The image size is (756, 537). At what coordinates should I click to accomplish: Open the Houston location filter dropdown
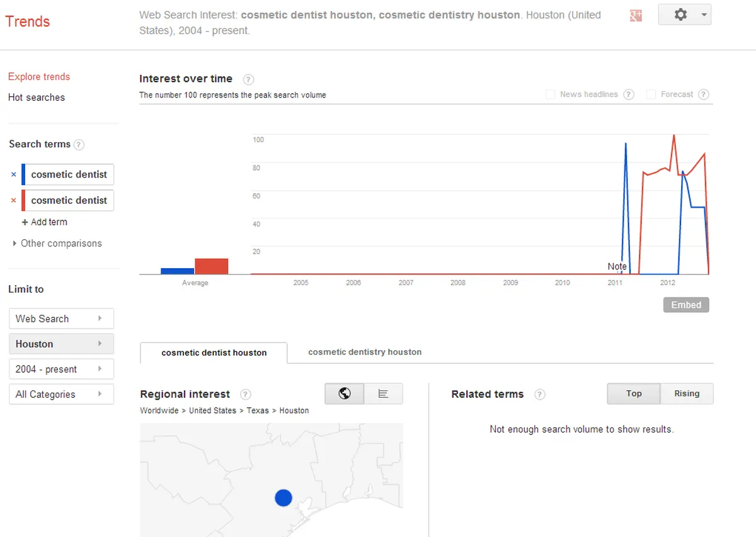pos(61,344)
